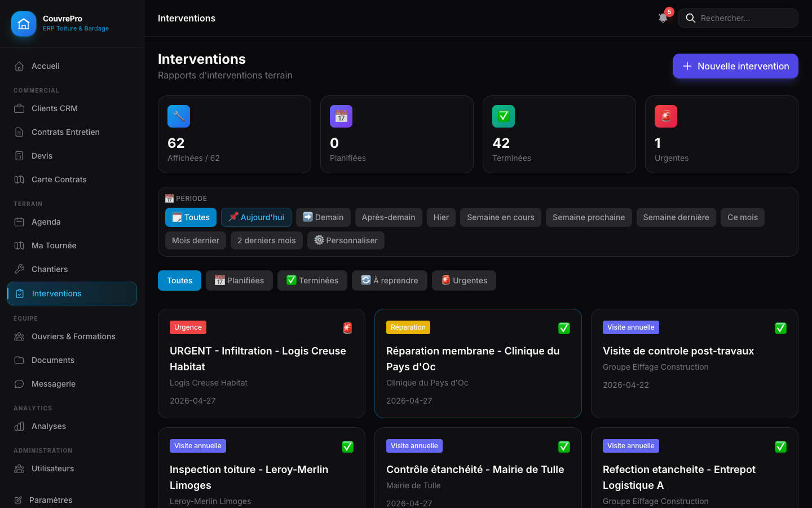Filter by Terminées status
Viewport: 812px width, 508px height.
312,281
